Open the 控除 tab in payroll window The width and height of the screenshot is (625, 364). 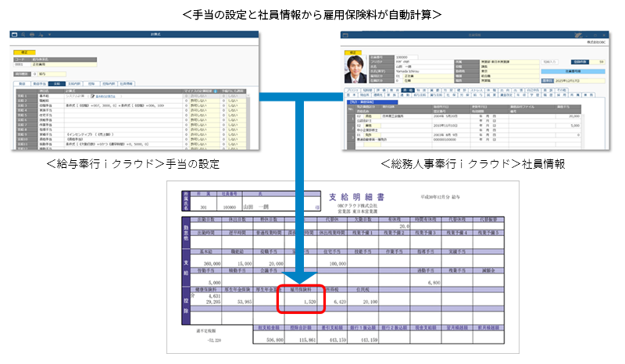coord(91,82)
